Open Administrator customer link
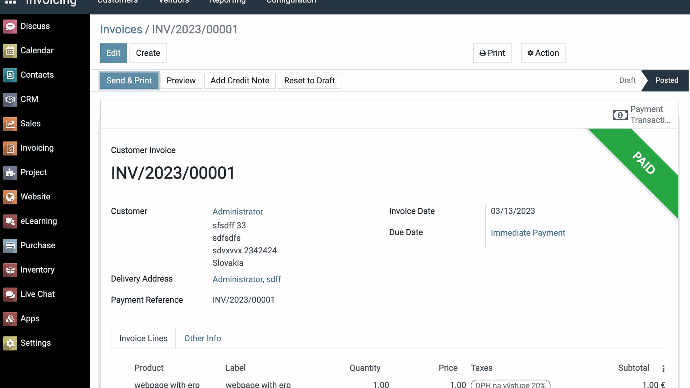 click(x=238, y=212)
